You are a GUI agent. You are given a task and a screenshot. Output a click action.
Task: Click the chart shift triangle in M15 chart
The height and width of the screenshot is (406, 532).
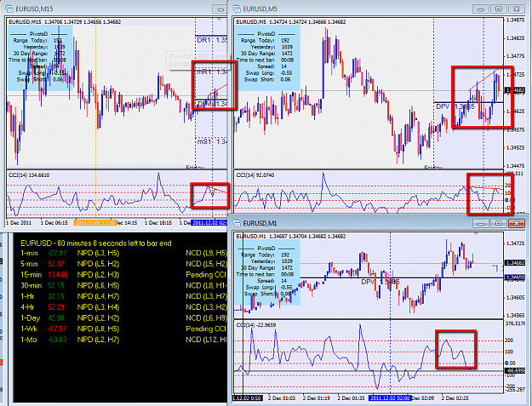pyautogui.click(x=220, y=20)
